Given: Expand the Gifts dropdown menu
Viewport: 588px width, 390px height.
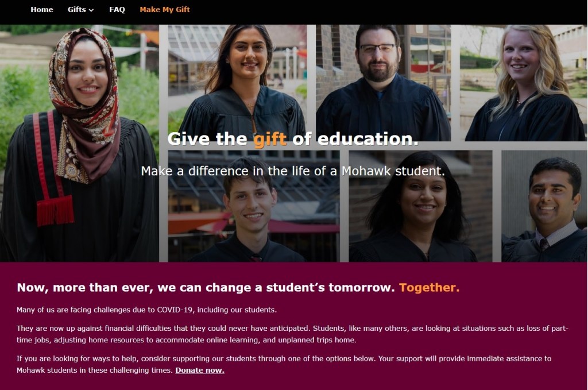Looking at the screenshot, I should 80,9.
